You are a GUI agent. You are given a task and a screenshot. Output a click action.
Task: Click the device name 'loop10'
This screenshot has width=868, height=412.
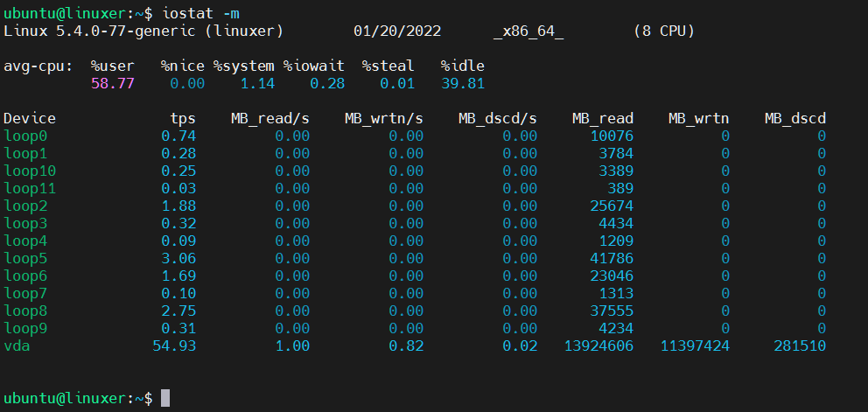(x=30, y=171)
